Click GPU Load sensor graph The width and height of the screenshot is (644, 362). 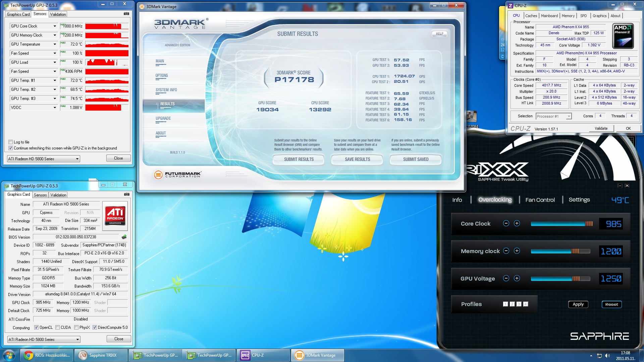[107, 62]
